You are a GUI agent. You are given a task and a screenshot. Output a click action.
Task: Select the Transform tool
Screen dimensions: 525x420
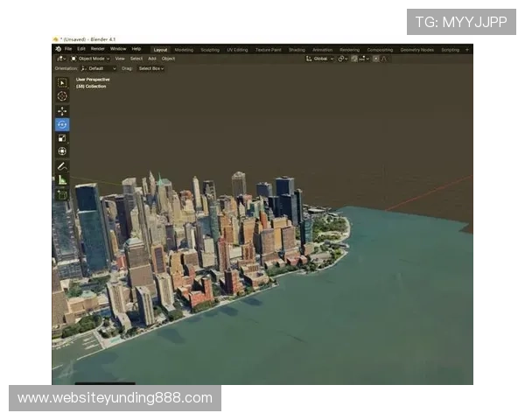(x=62, y=150)
